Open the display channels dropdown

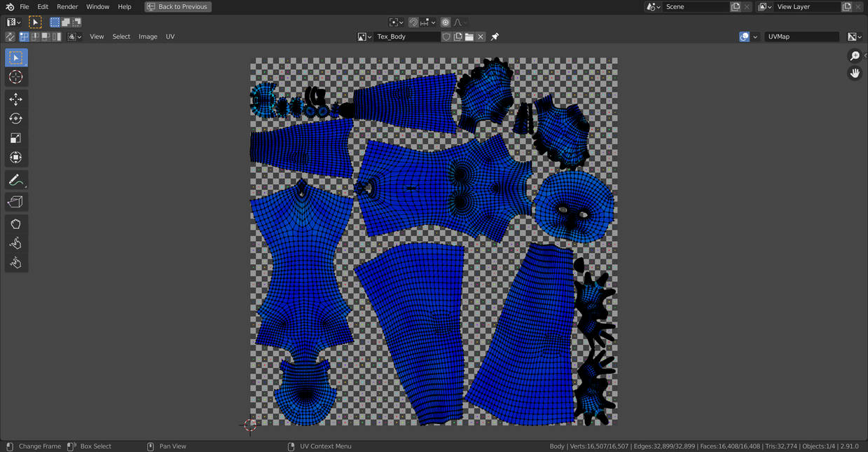[x=855, y=36]
